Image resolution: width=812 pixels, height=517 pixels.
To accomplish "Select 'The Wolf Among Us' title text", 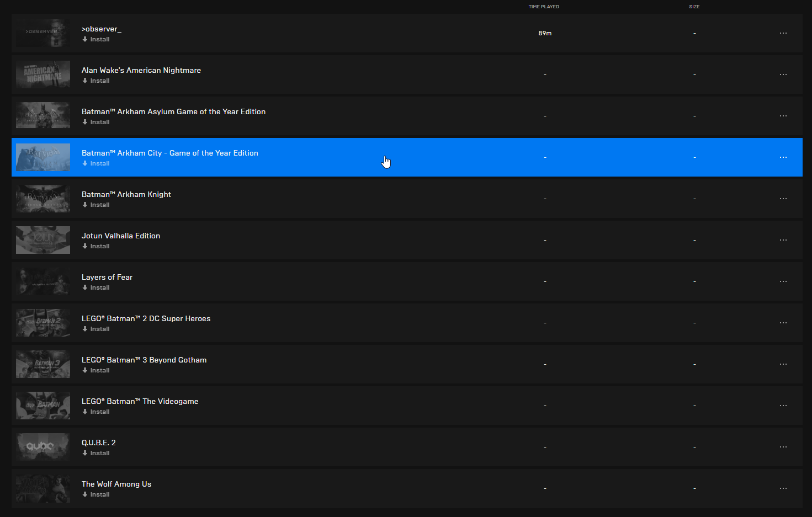I will [x=116, y=484].
